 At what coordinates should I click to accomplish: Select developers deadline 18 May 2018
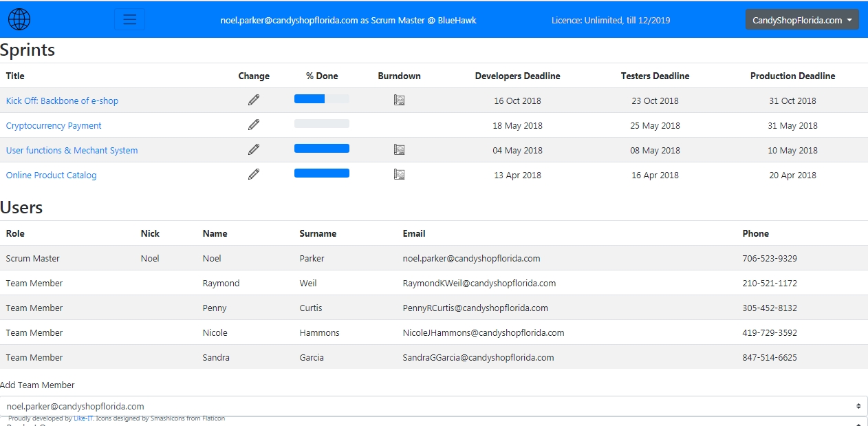click(x=517, y=125)
